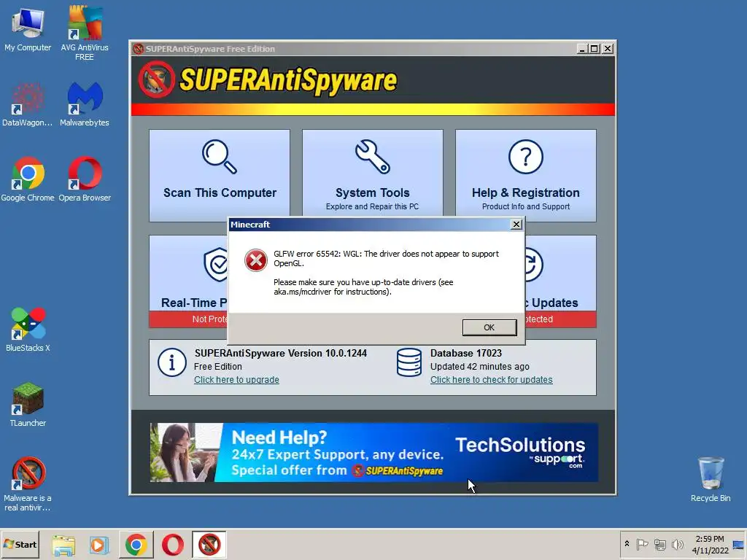Image resolution: width=747 pixels, height=560 pixels.
Task: Close the Minecraft error dialog with X
Action: click(x=516, y=225)
